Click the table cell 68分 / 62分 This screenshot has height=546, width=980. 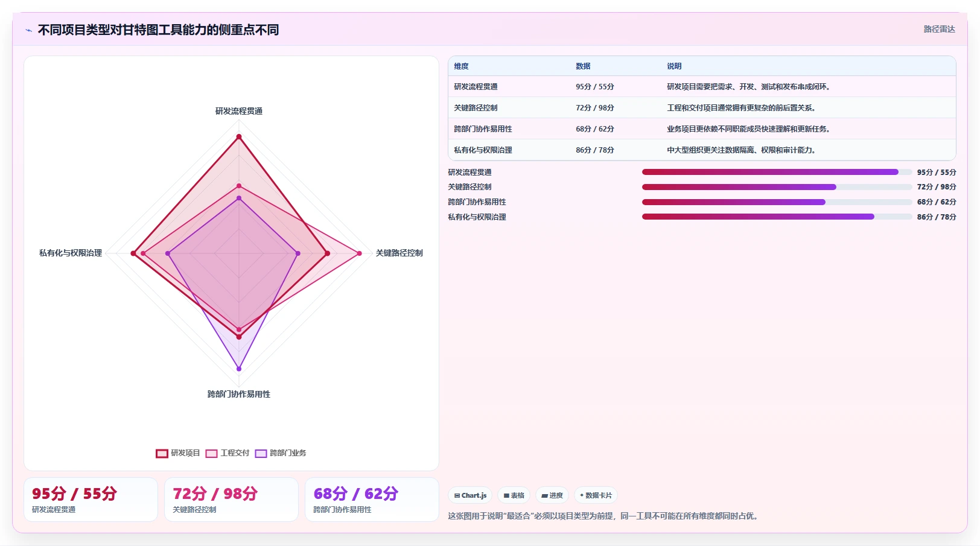pos(595,129)
